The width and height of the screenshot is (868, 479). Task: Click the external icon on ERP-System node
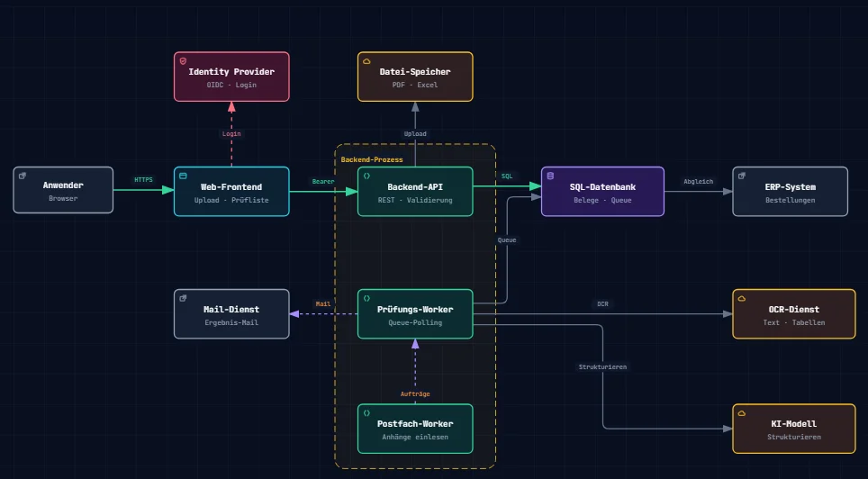(742, 176)
